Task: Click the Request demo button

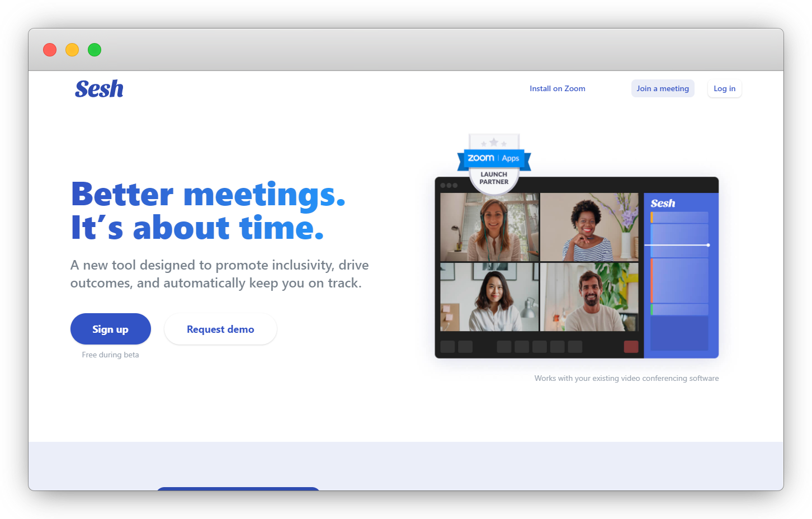Action: (x=220, y=329)
